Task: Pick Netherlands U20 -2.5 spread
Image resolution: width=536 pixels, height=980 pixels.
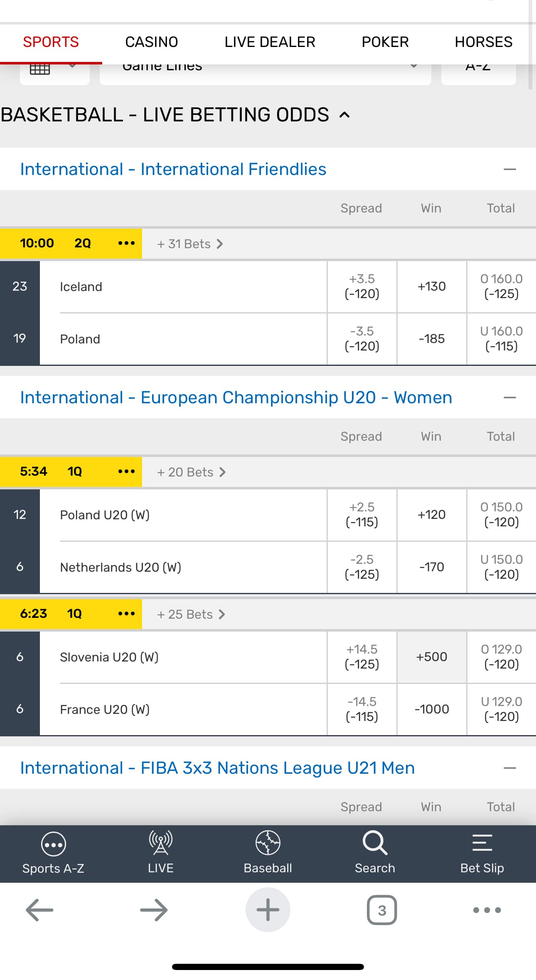Action: point(362,567)
